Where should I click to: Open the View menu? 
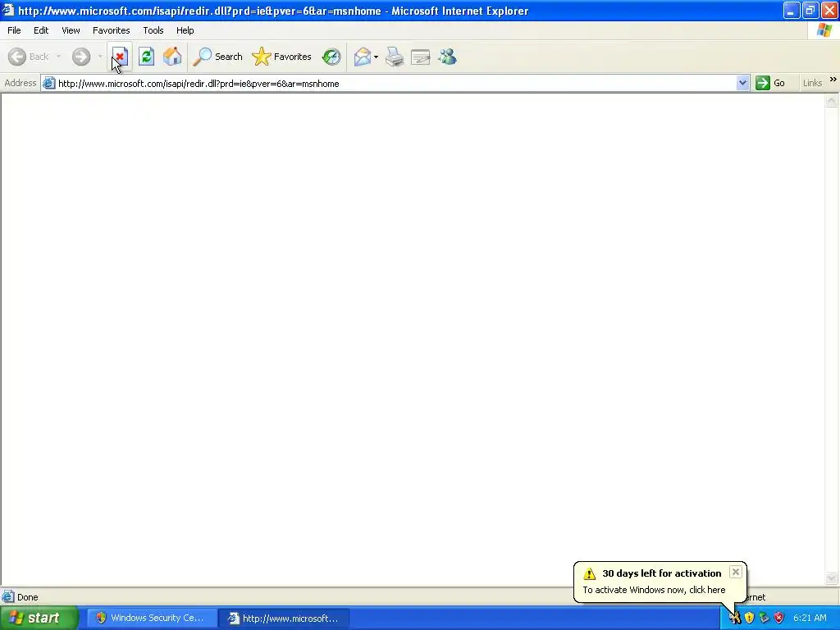tap(71, 30)
